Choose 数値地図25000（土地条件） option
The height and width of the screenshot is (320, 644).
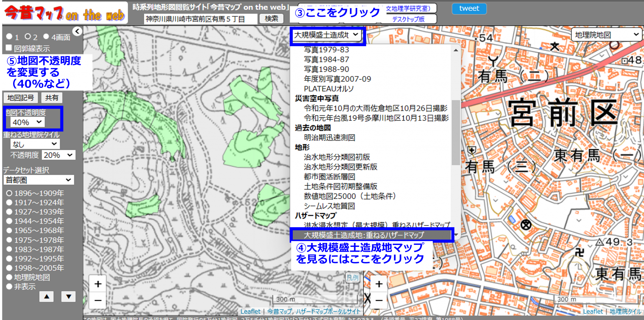click(350, 196)
